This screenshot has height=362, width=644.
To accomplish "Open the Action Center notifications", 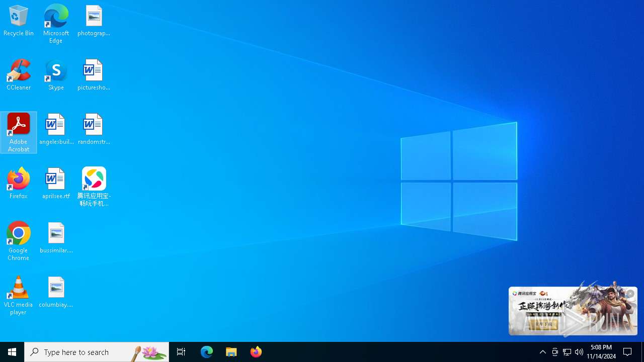I will pos(628,352).
